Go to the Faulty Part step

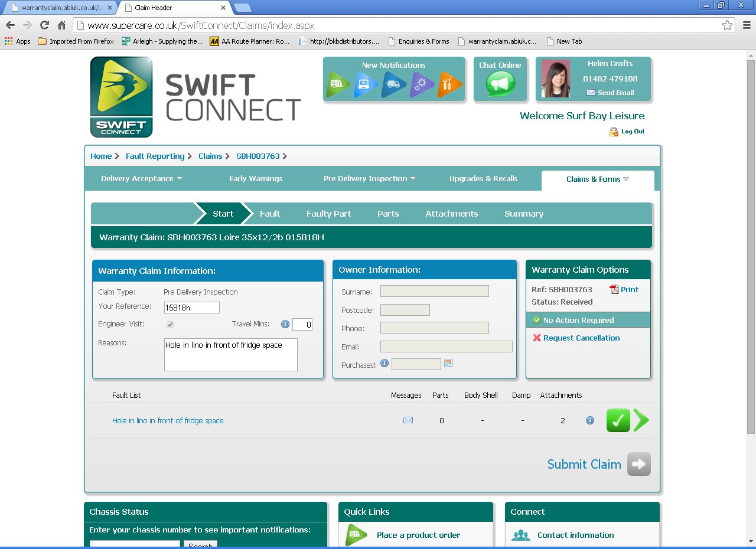tap(328, 214)
